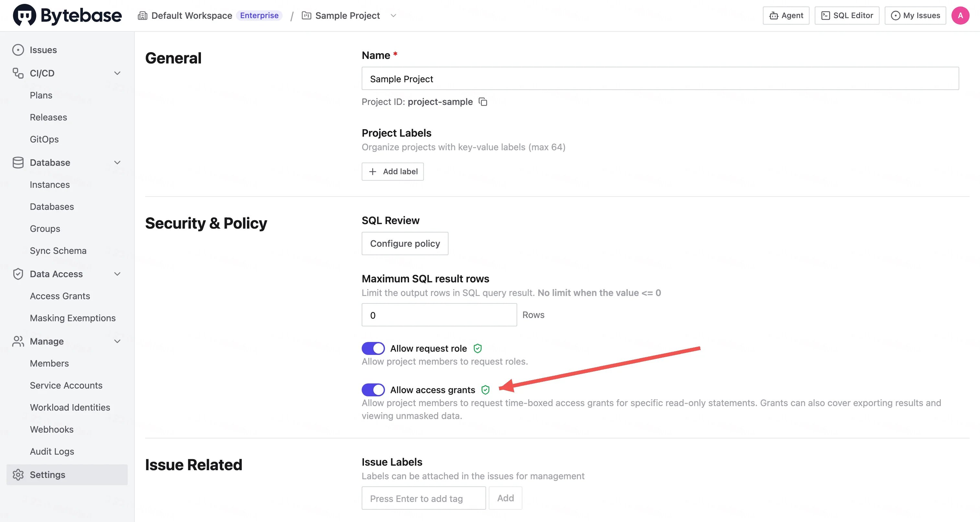Open Audit Logs in sidebar
980x522 pixels.
point(52,451)
